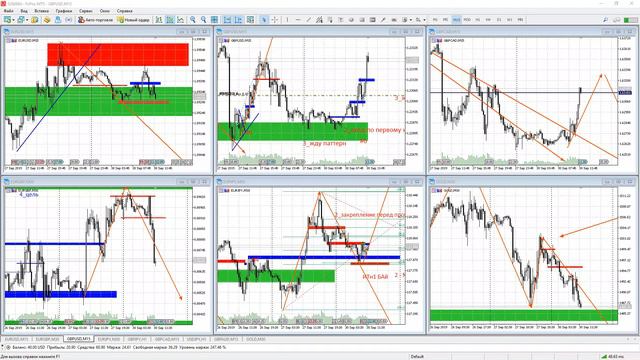Zoom out the chart with magnifier minus
The image size is (640, 360).
203,20
